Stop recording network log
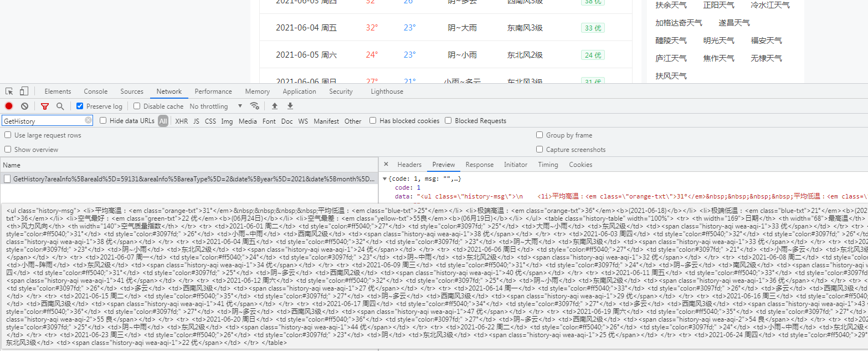868x351 pixels. pos(9,106)
